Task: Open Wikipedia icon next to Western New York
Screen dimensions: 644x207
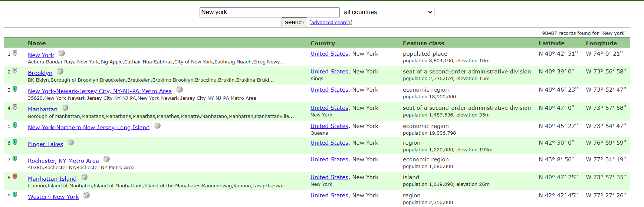Action: pos(86,195)
